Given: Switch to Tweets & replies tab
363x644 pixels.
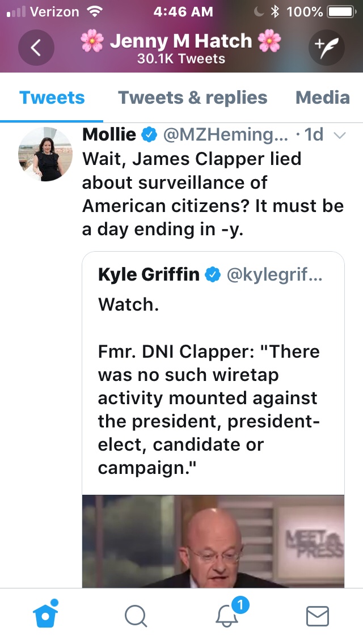Looking at the screenshot, I should [192, 98].
